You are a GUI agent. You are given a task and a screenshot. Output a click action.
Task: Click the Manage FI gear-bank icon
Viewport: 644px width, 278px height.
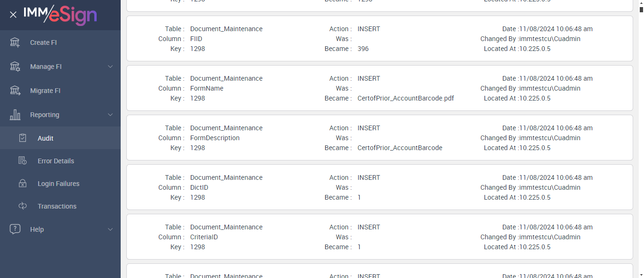tap(15, 67)
